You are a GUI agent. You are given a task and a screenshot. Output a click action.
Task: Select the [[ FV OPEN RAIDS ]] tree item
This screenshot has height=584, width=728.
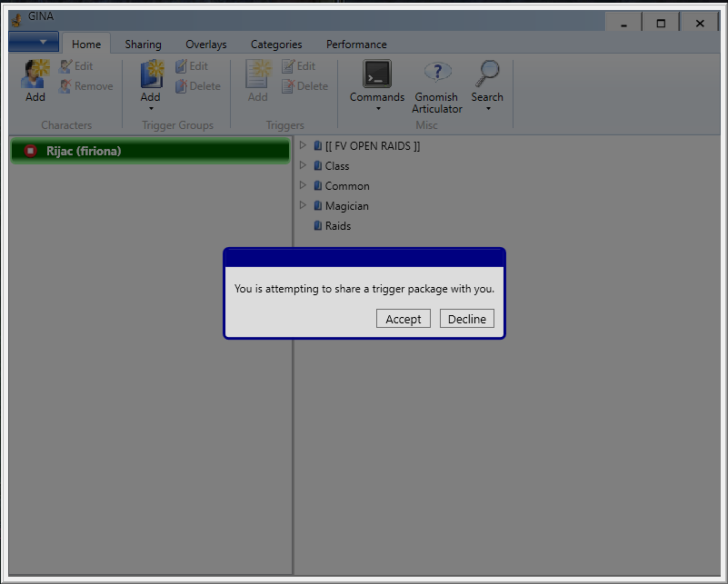coord(373,146)
